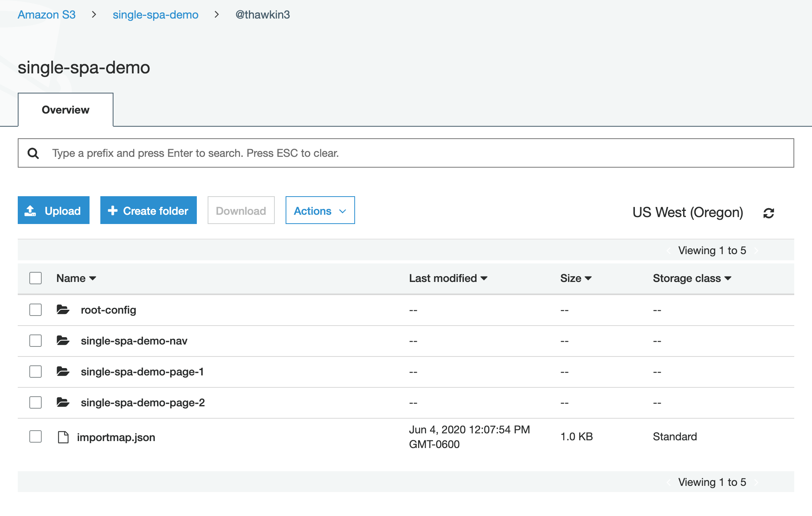Sort by the Size column
The image size is (812, 516).
point(576,278)
